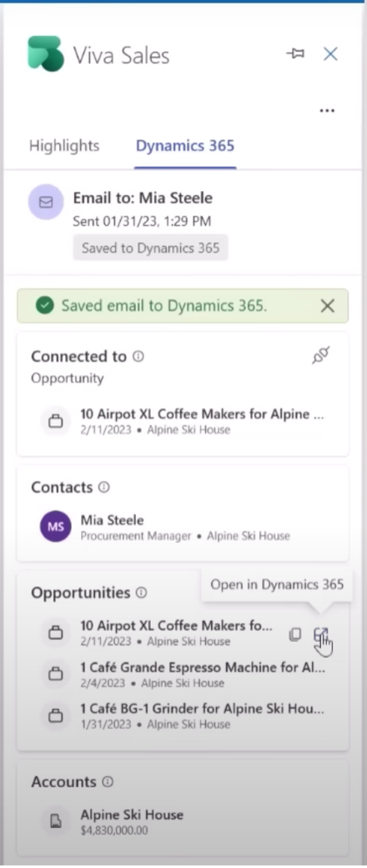The height and width of the screenshot is (868, 367).
Task: Click the Viva Sales logo
Action: (47, 54)
